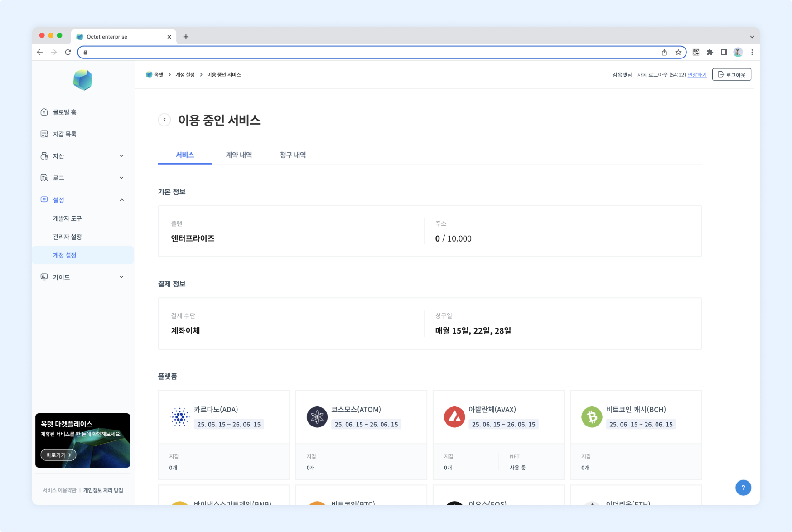Switch to the 청구 내역 tab
This screenshot has height=532, width=792.
(x=293, y=155)
